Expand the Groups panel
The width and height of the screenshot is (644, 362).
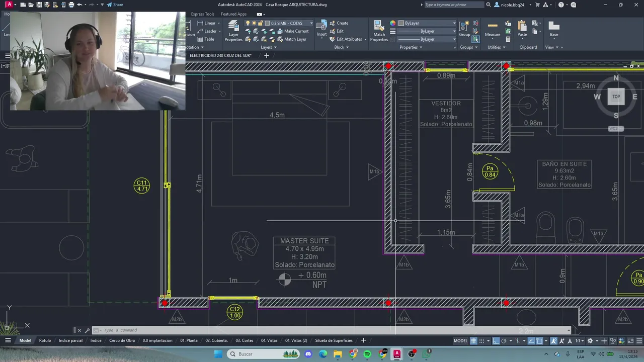[x=469, y=47]
